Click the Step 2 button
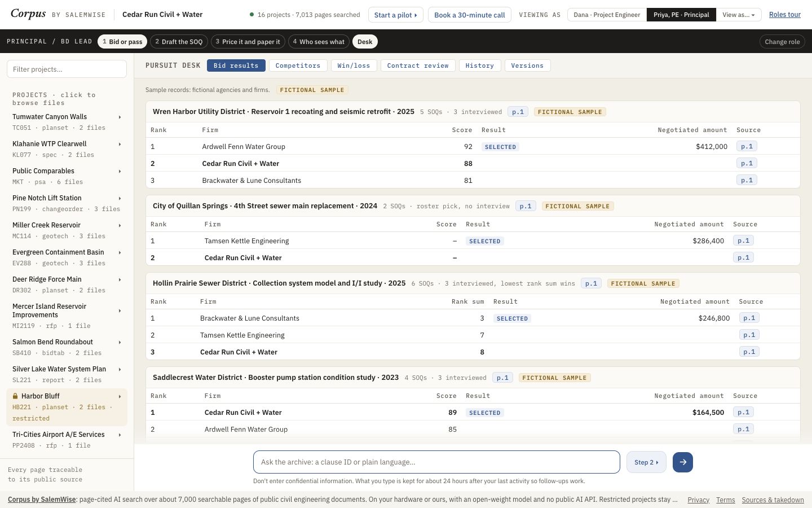Screen dimensions: 812x508 646,462
